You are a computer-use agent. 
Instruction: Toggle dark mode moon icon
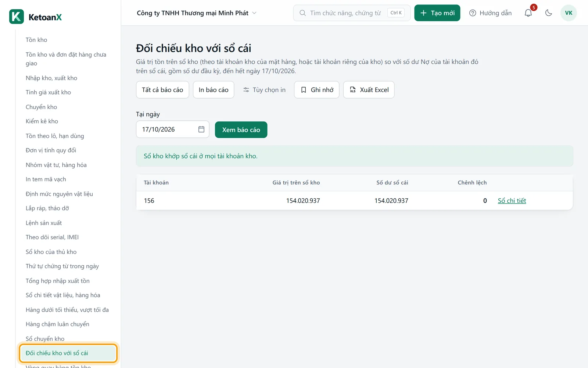point(549,13)
